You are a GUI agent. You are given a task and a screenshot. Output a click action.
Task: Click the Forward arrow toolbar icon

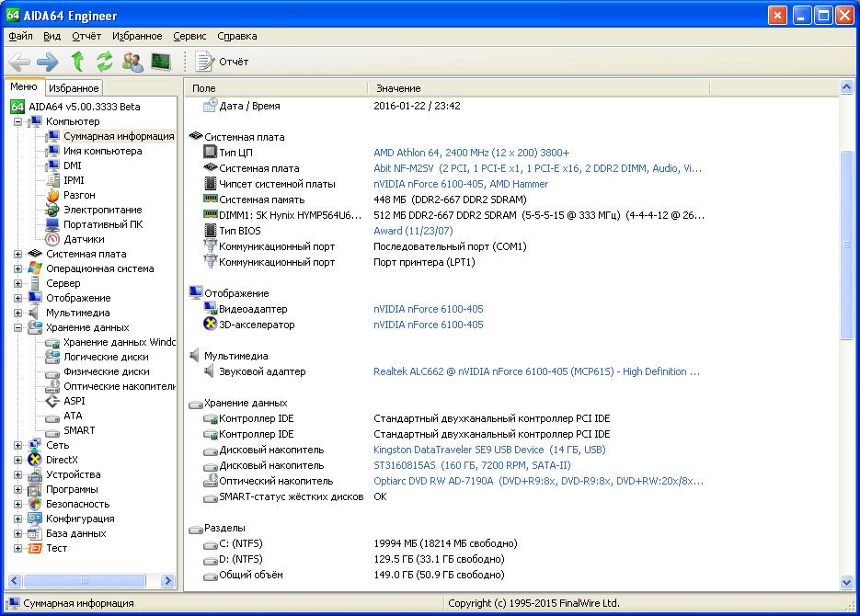[47, 62]
